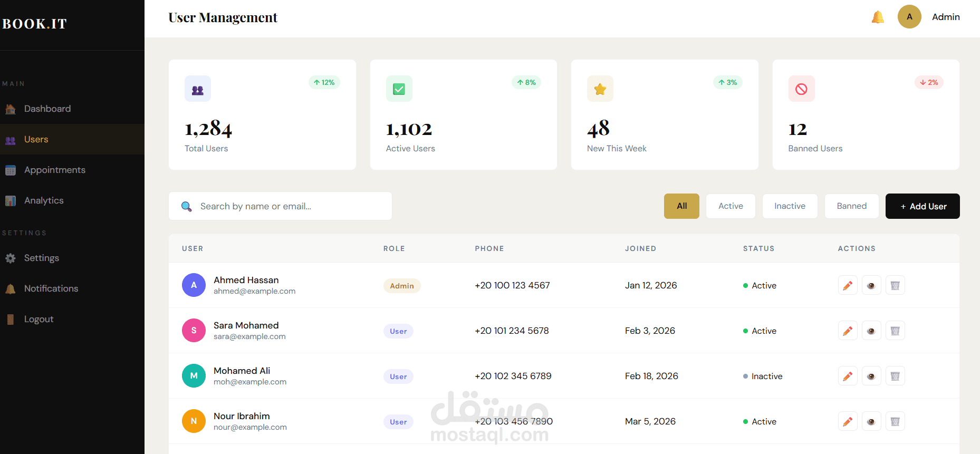Click the 8% increase badge
The width and height of the screenshot is (980, 454).
526,82
